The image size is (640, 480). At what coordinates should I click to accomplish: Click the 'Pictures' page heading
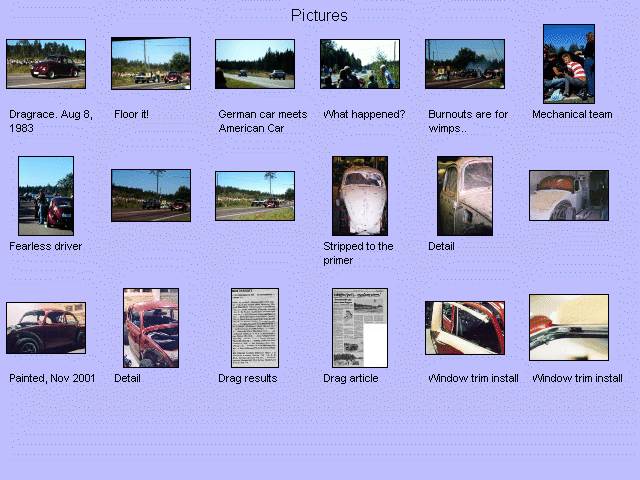(319, 15)
